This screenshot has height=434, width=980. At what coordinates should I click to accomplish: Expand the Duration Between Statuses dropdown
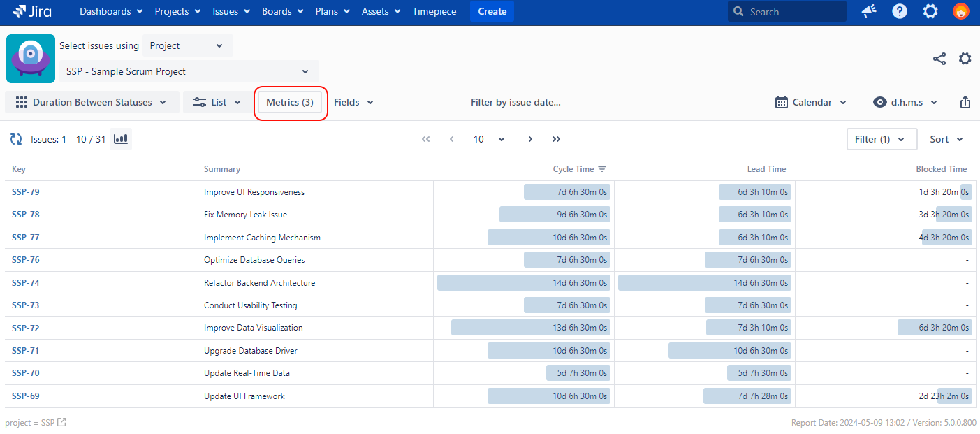click(92, 102)
